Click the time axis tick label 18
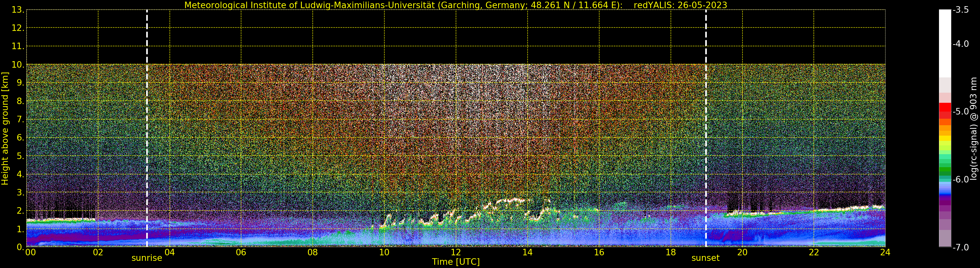This screenshot has width=980, height=268. [671, 252]
